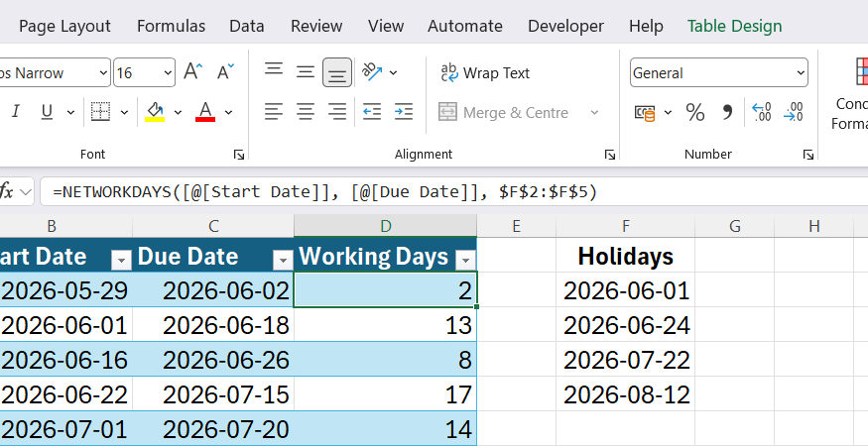Image resolution: width=868 pixels, height=446 pixels.
Task: Decrease indent in cell
Action: point(371,112)
